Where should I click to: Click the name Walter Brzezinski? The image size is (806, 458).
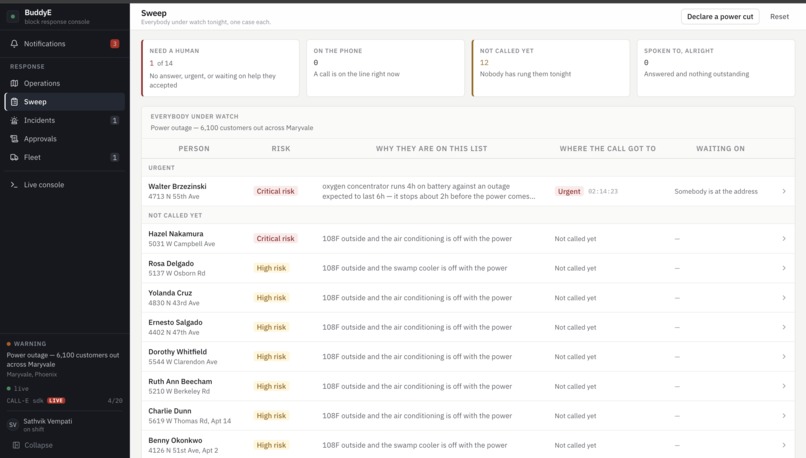(177, 186)
